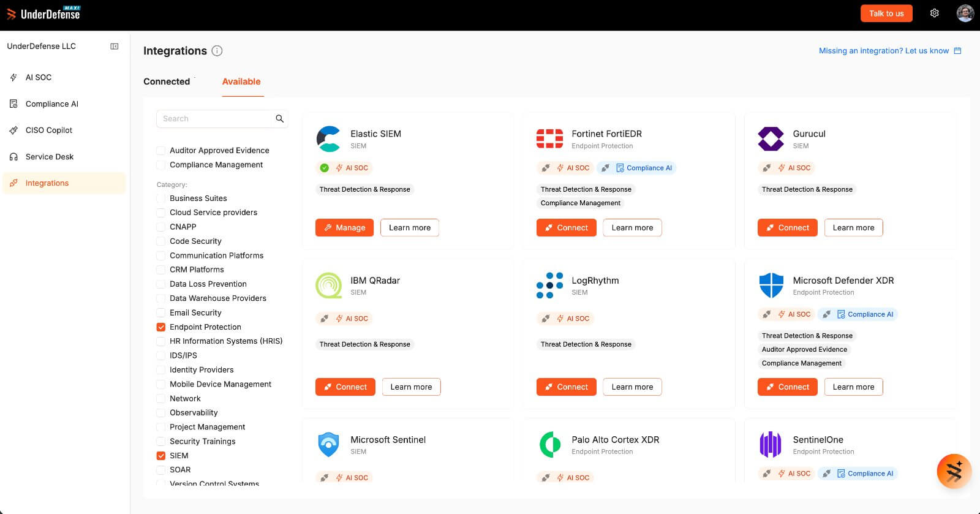Click Manage for Elastic SIEM
980x514 pixels.
344,228
